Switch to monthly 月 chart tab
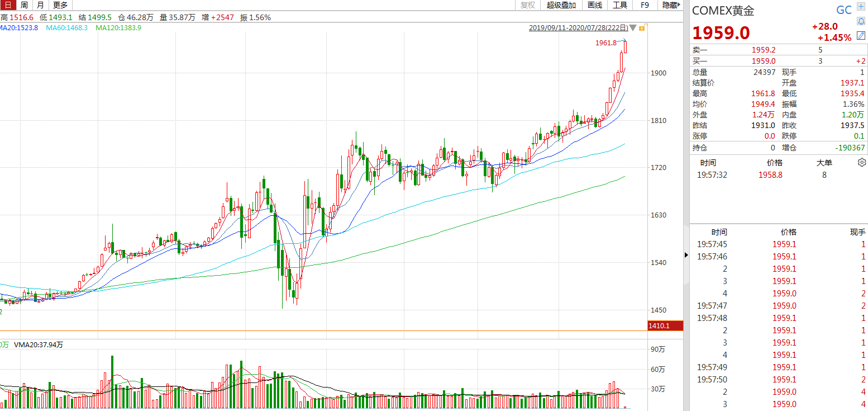The width and height of the screenshot is (868, 411). coord(41,5)
